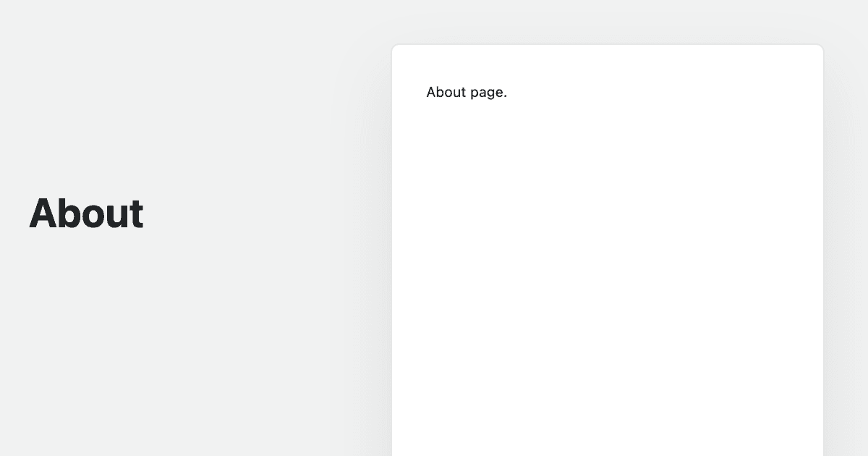The image size is (868, 456).
Task: Click the gray gap between heading and card
Action: (268, 217)
